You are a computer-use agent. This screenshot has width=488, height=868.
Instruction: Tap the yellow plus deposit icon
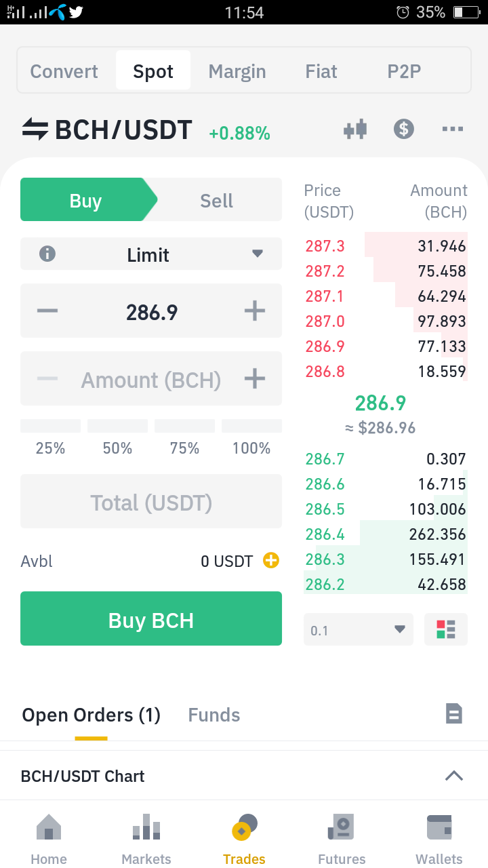click(x=271, y=560)
